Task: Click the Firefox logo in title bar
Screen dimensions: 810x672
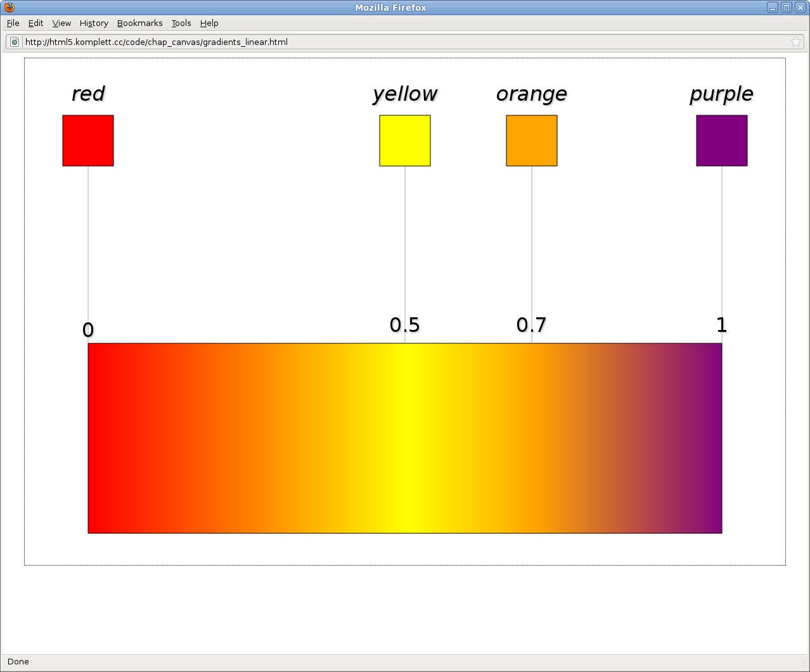Action: (x=9, y=8)
